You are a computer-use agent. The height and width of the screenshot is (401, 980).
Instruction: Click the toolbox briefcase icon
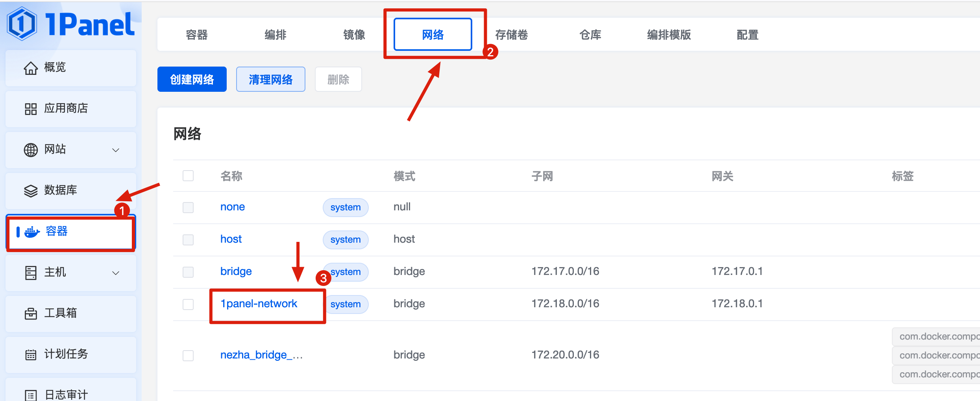(x=31, y=314)
